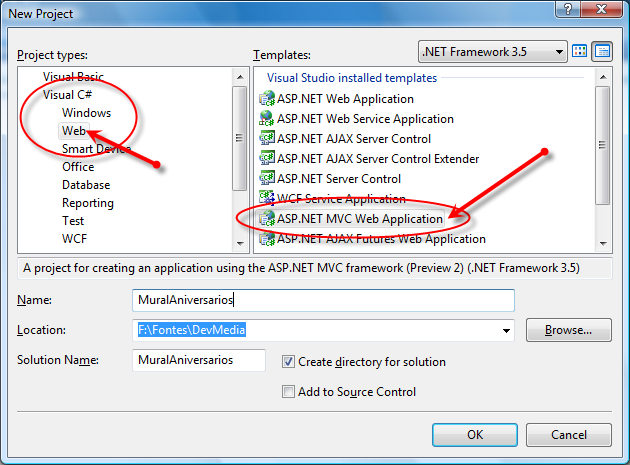Click the project Name text field

coord(323,300)
